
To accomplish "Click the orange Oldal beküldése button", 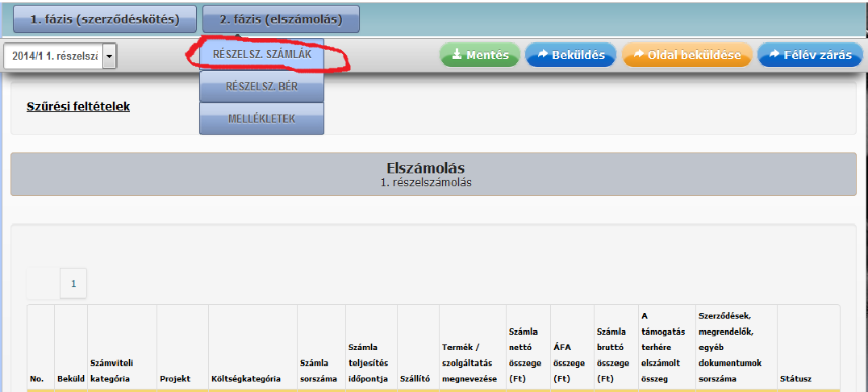I will (x=687, y=55).
